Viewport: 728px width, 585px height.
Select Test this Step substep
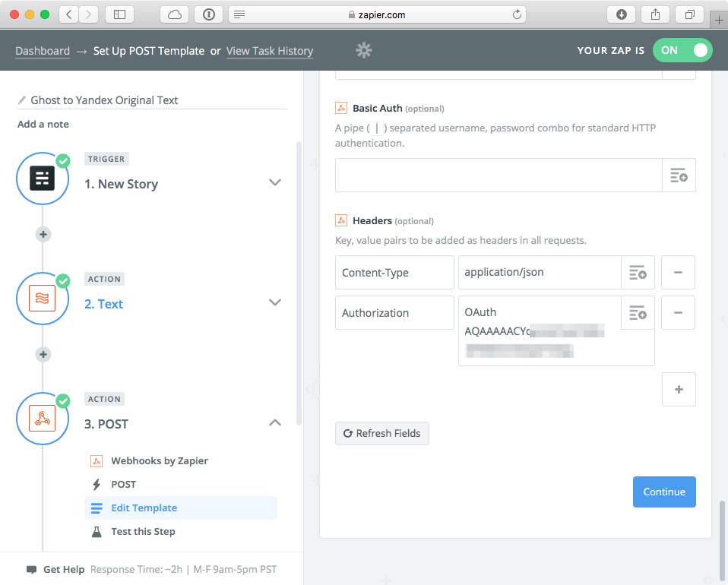point(141,531)
